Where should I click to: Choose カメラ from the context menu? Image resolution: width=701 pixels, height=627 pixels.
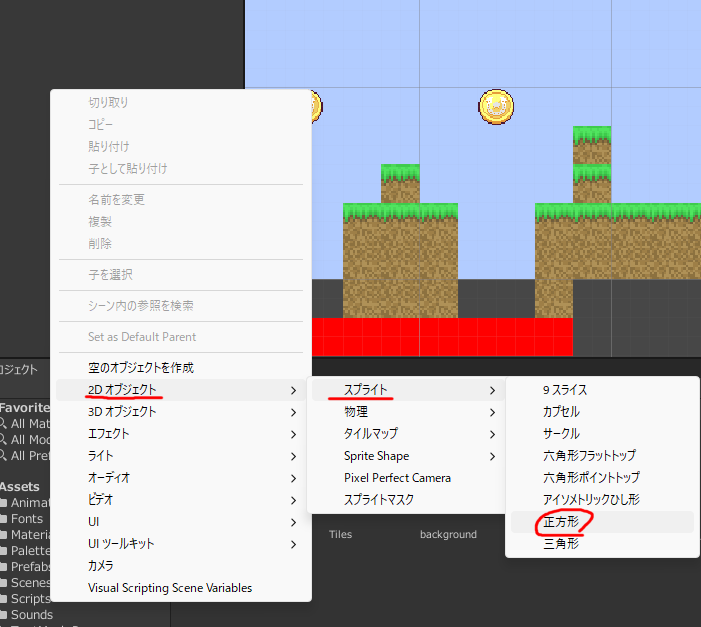tap(181, 566)
